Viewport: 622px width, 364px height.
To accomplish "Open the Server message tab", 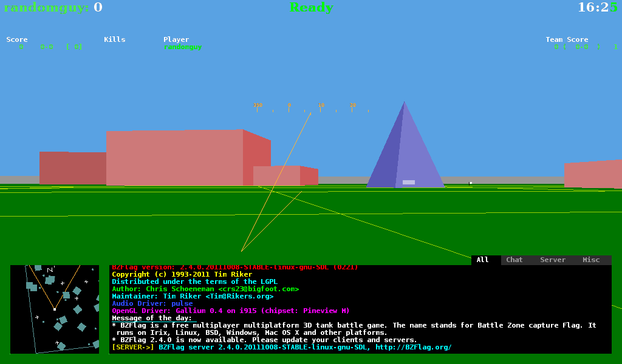I will pyautogui.click(x=552, y=260).
